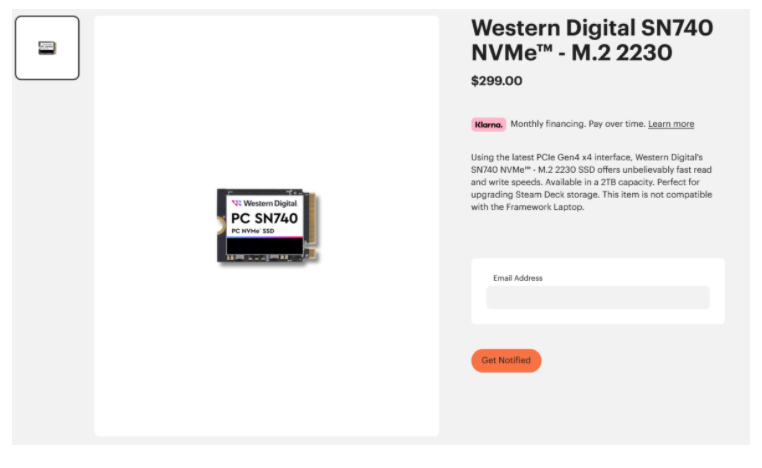Image resolution: width=762 pixels, height=468 pixels.
Task: Click the $299.00 price text
Action: (496, 81)
